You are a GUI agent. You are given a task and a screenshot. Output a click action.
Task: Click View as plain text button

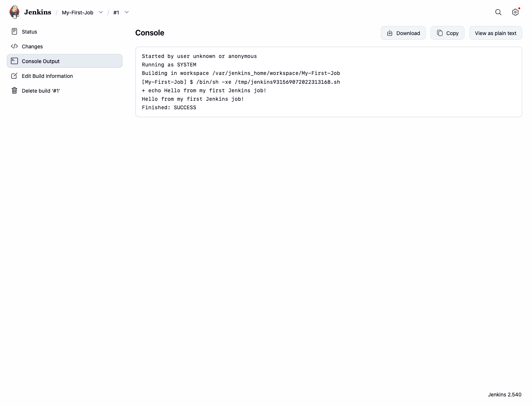click(496, 33)
